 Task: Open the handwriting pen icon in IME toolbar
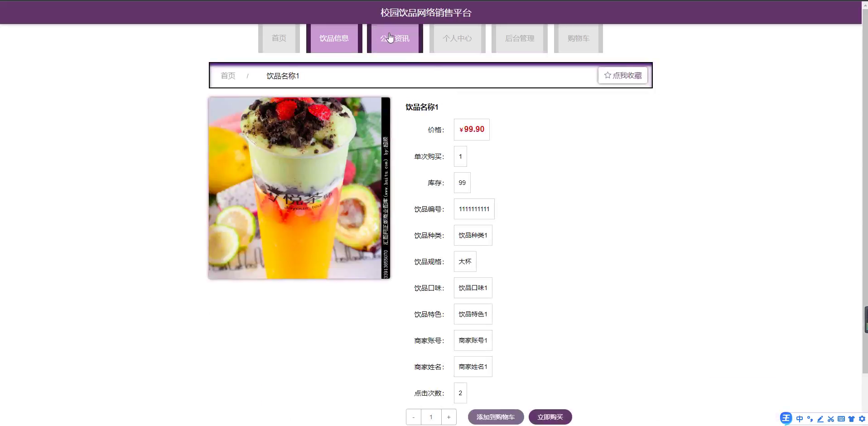(820, 419)
